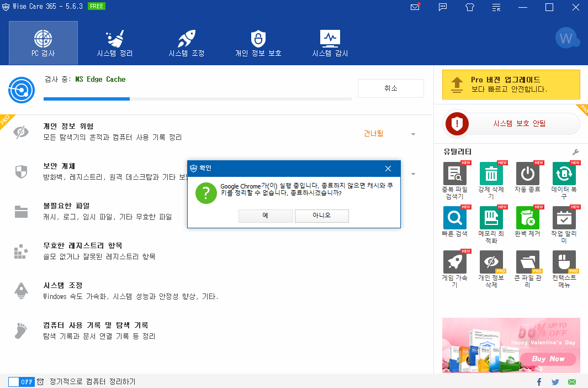
Task: Open 시스템 감시 tab
Action: coord(330,43)
